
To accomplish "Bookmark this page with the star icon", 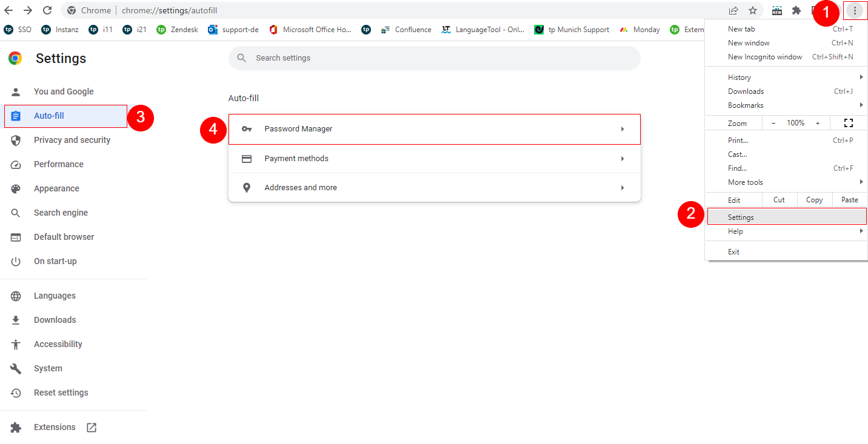I will click(753, 10).
